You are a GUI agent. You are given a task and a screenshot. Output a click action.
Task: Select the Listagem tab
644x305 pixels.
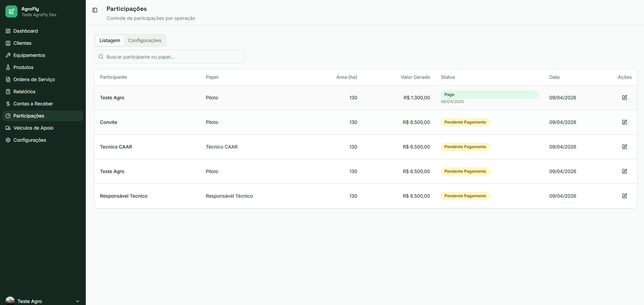pos(110,40)
